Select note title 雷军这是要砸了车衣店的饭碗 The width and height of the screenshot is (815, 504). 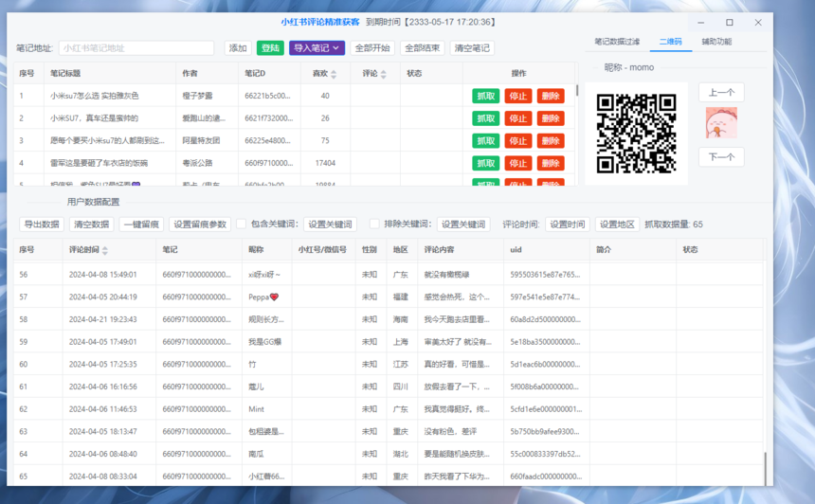[99, 163]
